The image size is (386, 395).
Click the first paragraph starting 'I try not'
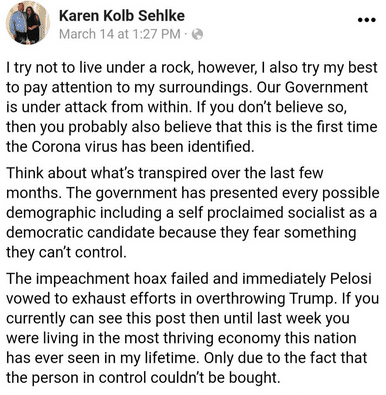pyautogui.click(x=192, y=107)
